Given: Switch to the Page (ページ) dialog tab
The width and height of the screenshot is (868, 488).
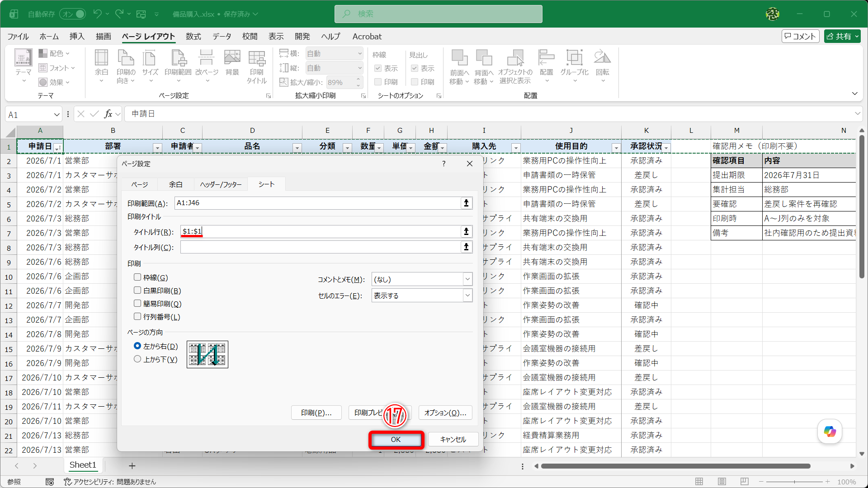Looking at the screenshot, I should click(x=139, y=184).
